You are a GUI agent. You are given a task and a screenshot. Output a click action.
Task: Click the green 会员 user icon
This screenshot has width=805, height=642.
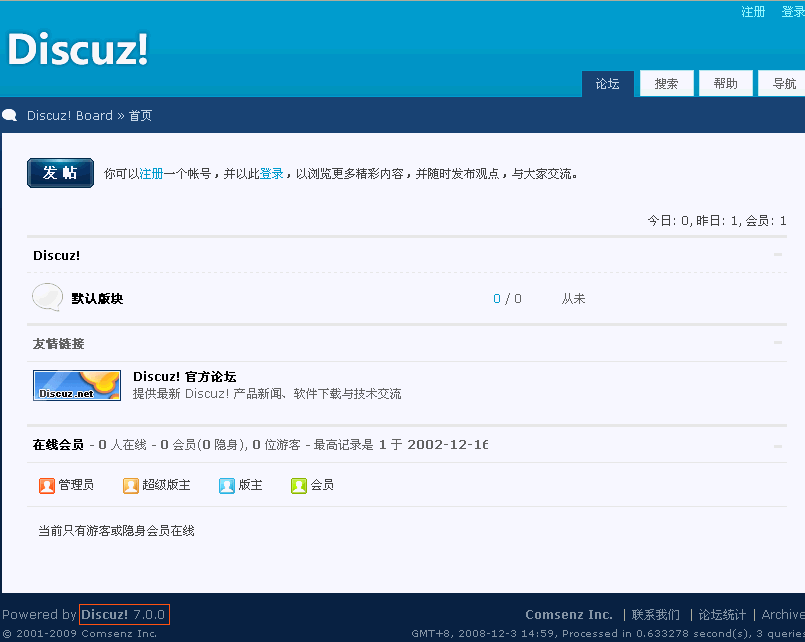(299, 485)
